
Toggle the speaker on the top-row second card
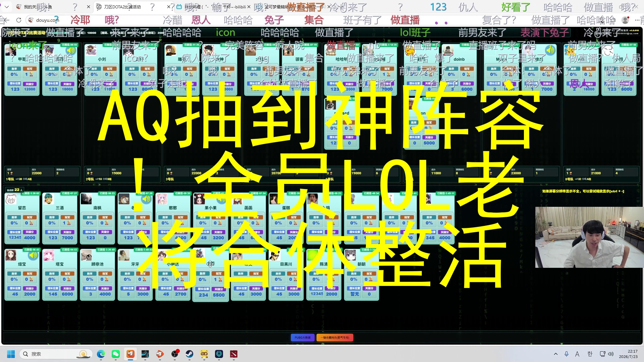(70, 50)
